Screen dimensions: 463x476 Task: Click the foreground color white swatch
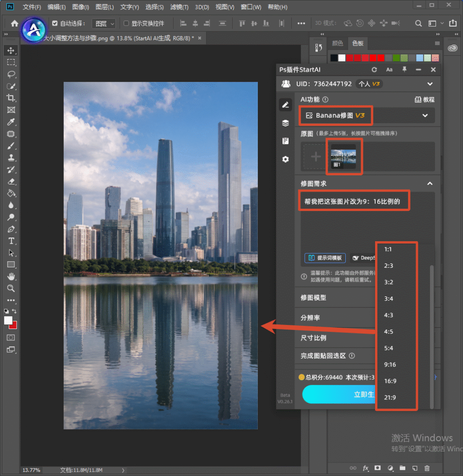8,321
